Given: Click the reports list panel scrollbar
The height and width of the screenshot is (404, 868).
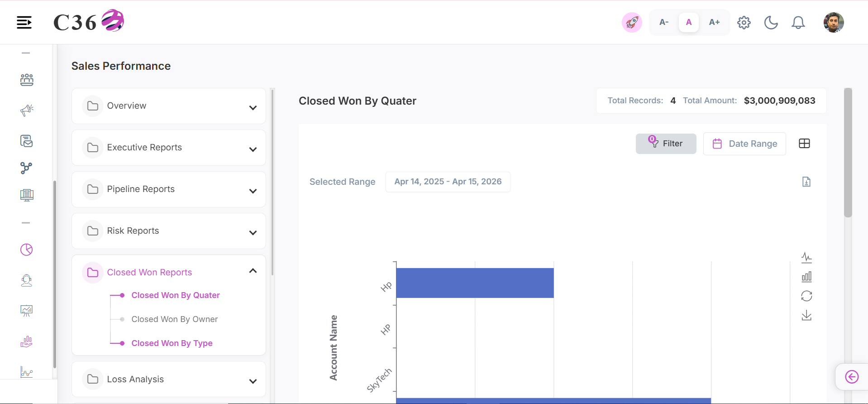Looking at the screenshot, I should click(272, 182).
